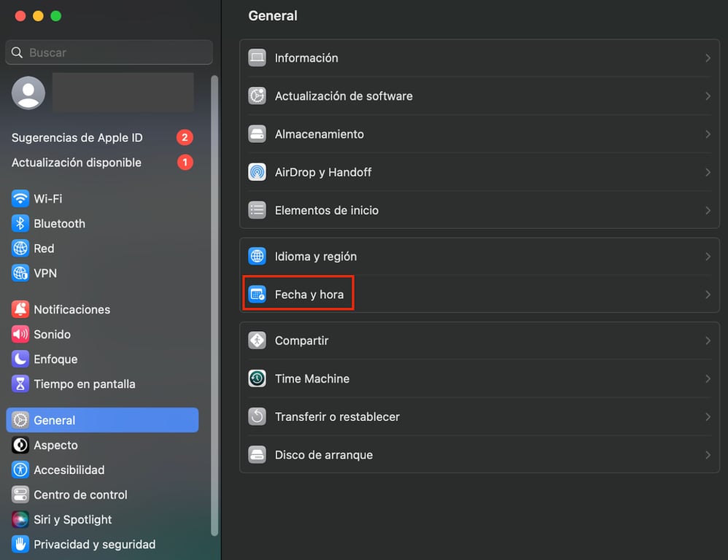The width and height of the screenshot is (728, 560).
Task: Open Idioma y región via its chevron
Action: [706, 256]
